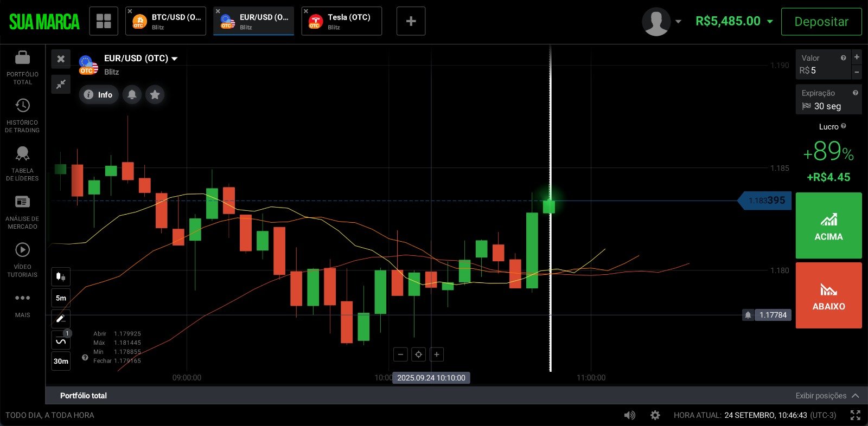
Task: Click the Expiração 30 seg field
Action: point(828,100)
